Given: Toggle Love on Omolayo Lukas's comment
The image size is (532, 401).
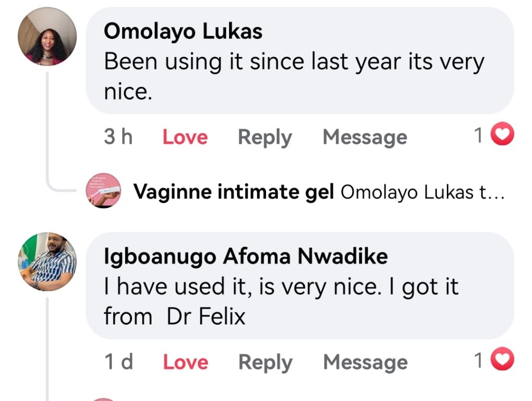Looking at the screenshot, I should [185, 137].
